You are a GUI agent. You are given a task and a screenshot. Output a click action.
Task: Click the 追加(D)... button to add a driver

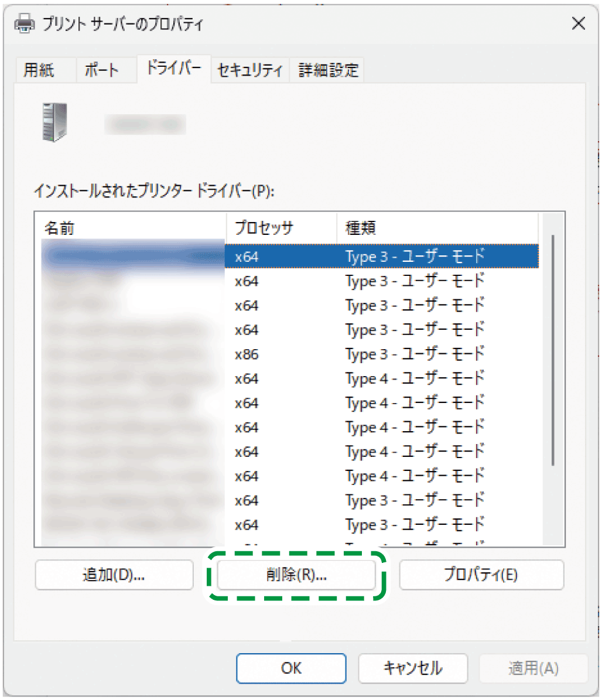[114, 575]
